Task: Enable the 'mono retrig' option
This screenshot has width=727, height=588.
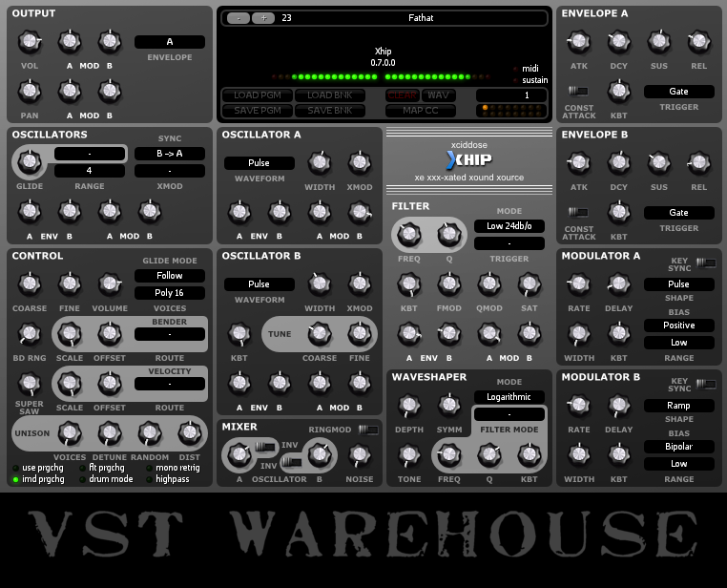Action: click(x=173, y=468)
